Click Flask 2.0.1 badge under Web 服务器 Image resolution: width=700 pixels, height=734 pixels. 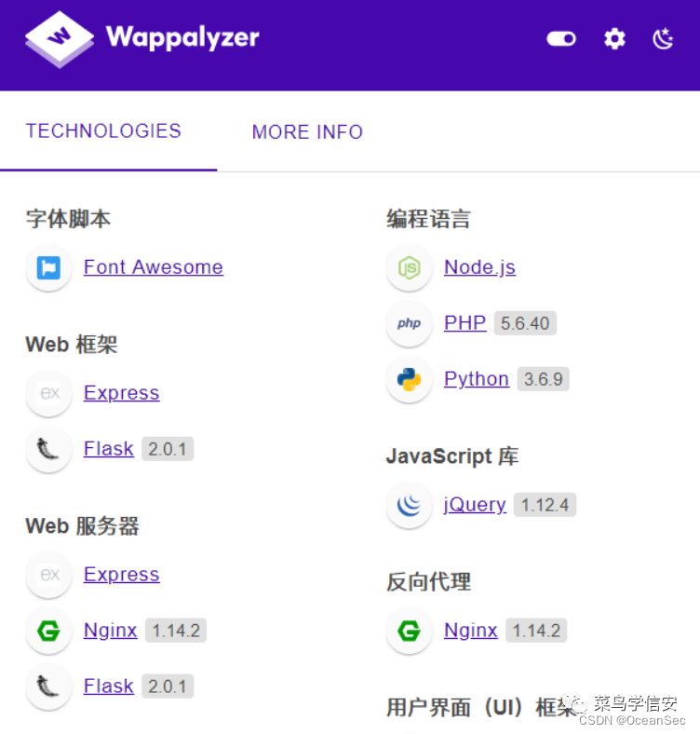(168, 686)
